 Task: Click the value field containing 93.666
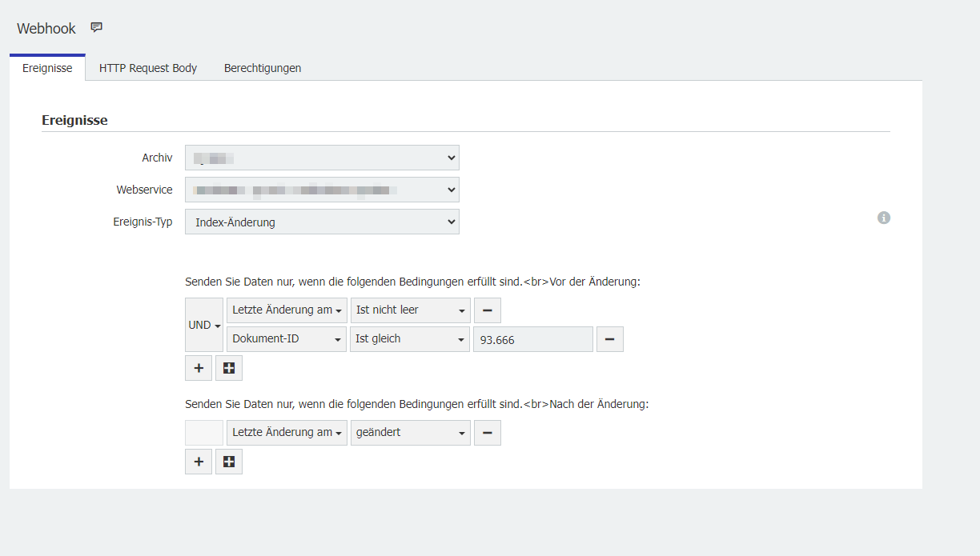532,340
